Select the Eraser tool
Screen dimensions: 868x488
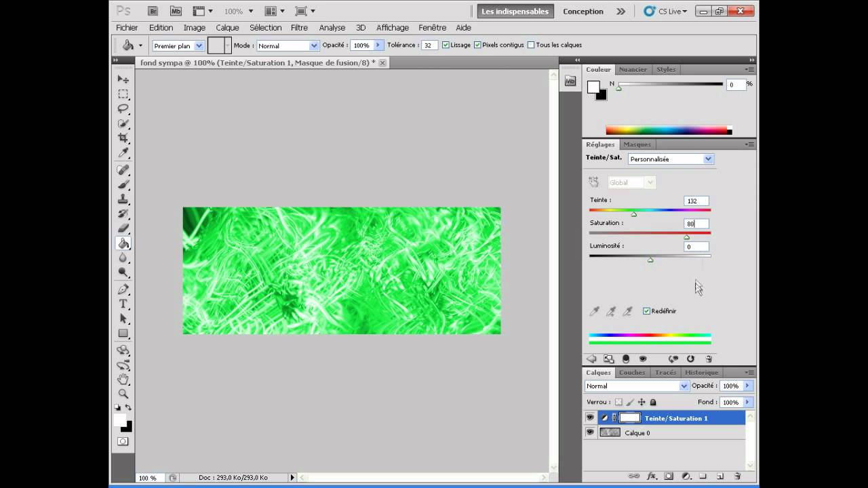tap(123, 228)
